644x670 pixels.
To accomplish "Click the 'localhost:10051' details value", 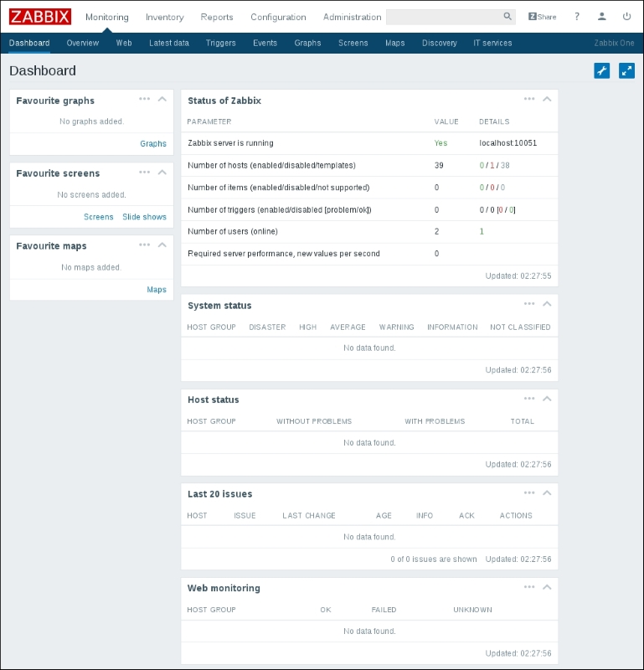I will pyautogui.click(x=507, y=142).
